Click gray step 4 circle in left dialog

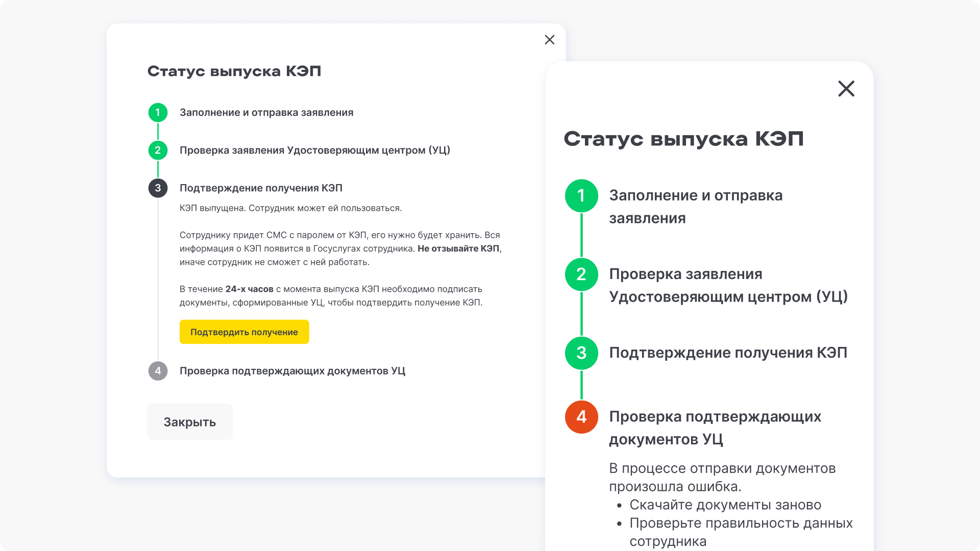click(x=158, y=371)
